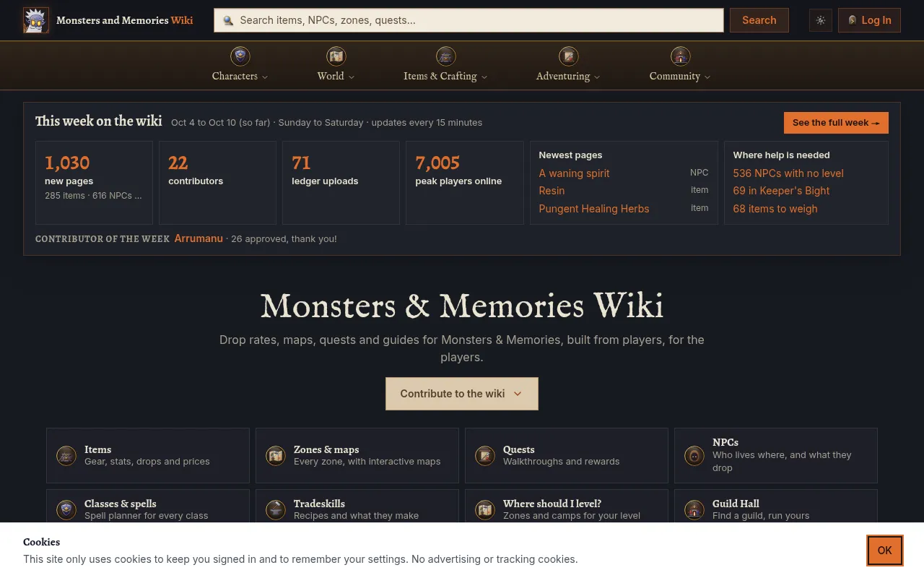This screenshot has height=578, width=924.
Task: Click the Where should I level icon
Action: (x=485, y=510)
